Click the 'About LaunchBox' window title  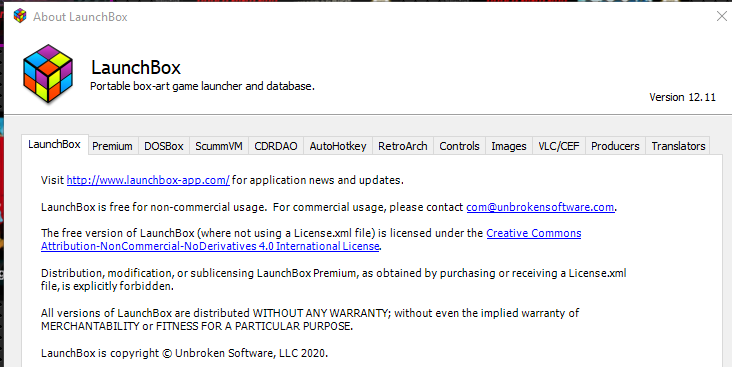pyautogui.click(x=80, y=17)
